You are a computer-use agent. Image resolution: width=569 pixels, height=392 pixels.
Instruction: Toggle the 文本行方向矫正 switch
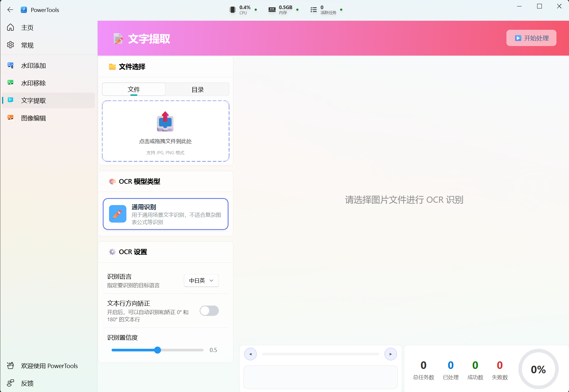(209, 311)
